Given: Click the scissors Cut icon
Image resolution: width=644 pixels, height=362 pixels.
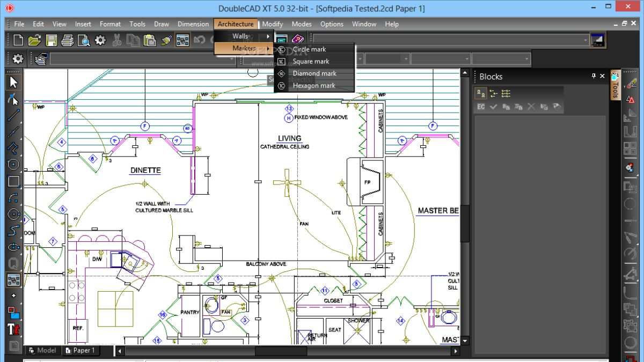Looking at the screenshot, I should (116, 40).
